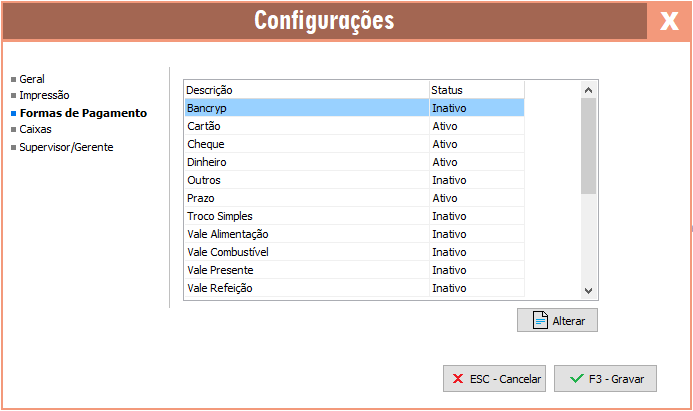
Task: Click the payment list scrollbar thumb
Action: point(588,145)
